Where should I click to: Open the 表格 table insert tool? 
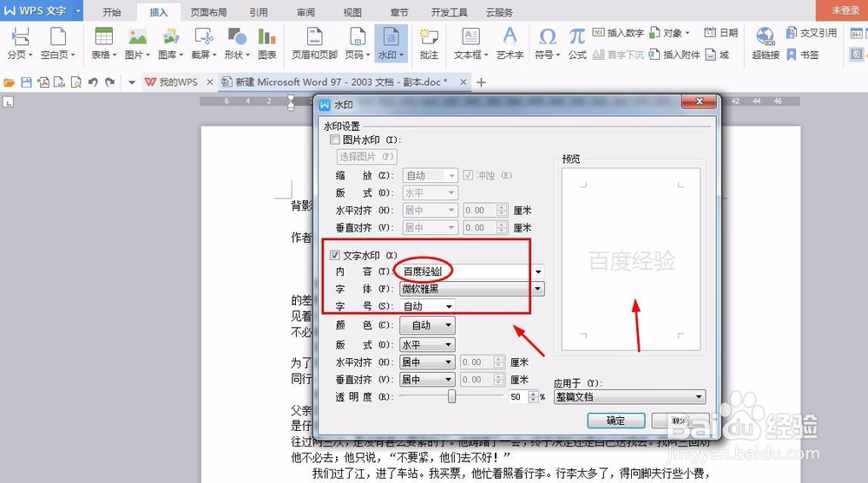(103, 43)
